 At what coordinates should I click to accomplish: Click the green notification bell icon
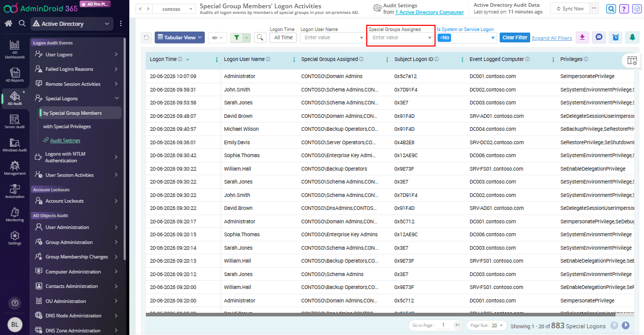[632, 37]
